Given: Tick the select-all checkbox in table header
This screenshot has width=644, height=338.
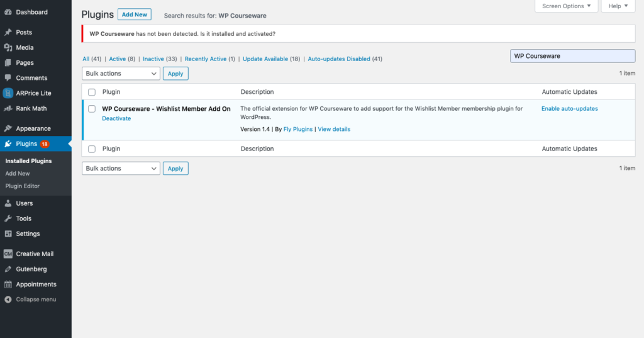Looking at the screenshot, I should click(x=92, y=92).
